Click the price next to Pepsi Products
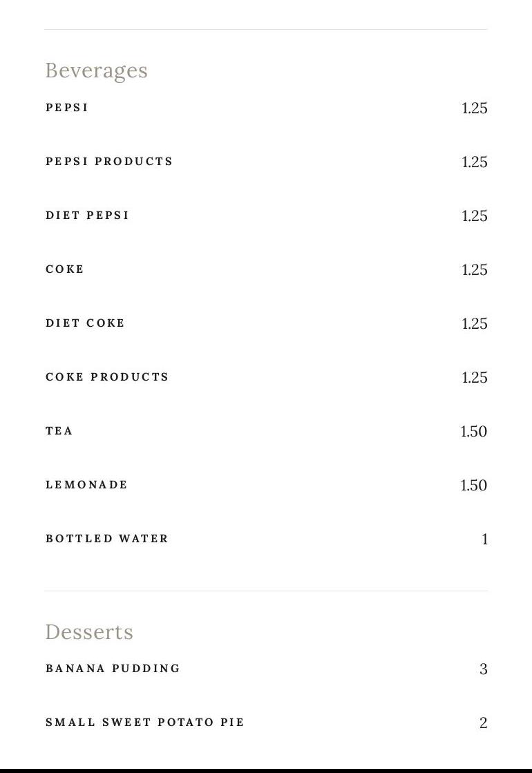The height and width of the screenshot is (773, 532). (474, 162)
